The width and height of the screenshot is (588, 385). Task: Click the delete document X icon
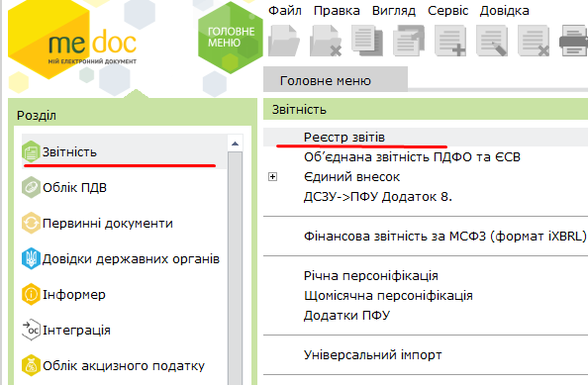coord(534,41)
